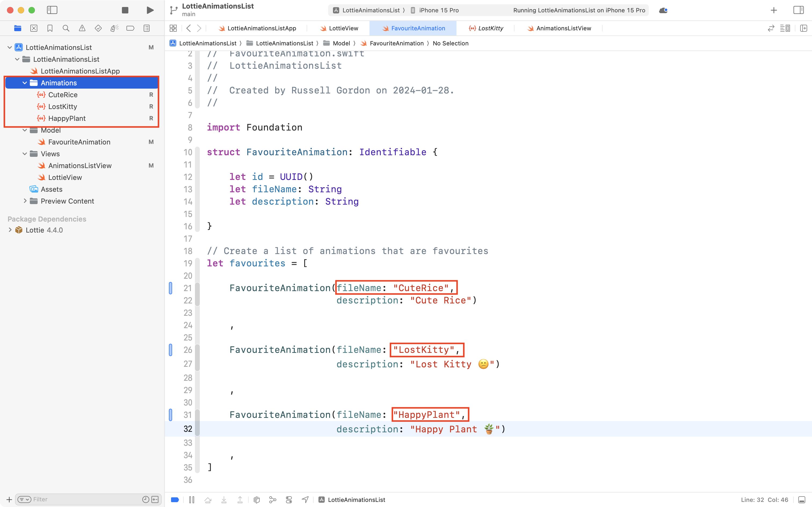
Task: Show the Report navigator
Action: point(147,28)
